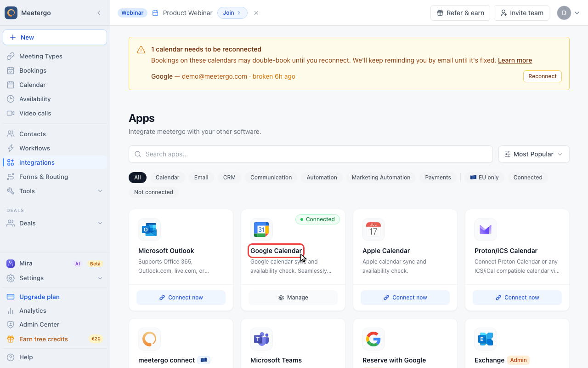588x368 pixels.
Task: Open Upgrade plan in sidebar
Action: [x=55, y=297]
